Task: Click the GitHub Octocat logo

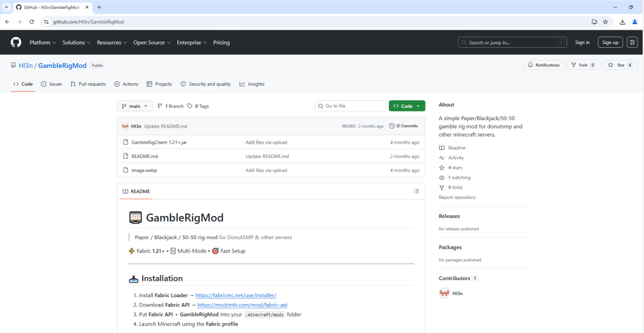Action: point(16,42)
